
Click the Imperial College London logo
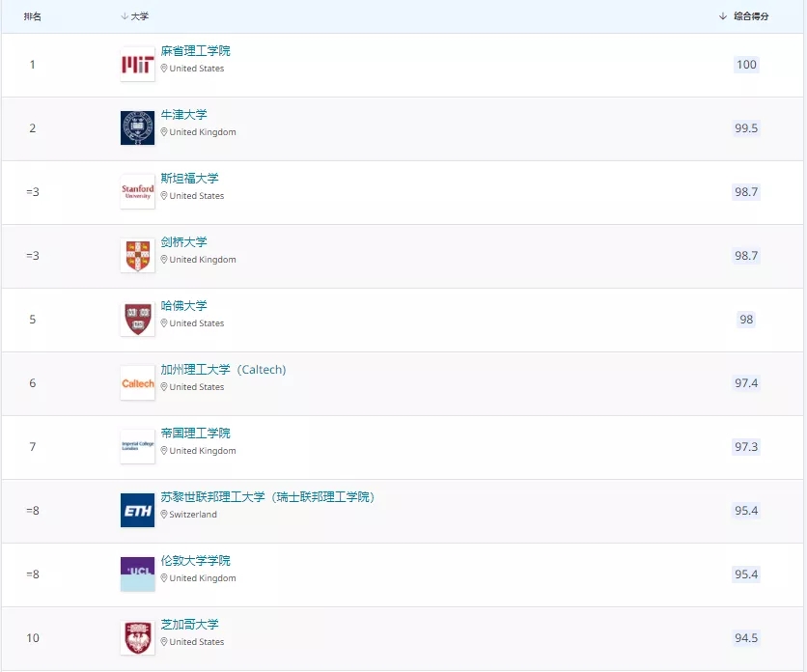(x=137, y=447)
